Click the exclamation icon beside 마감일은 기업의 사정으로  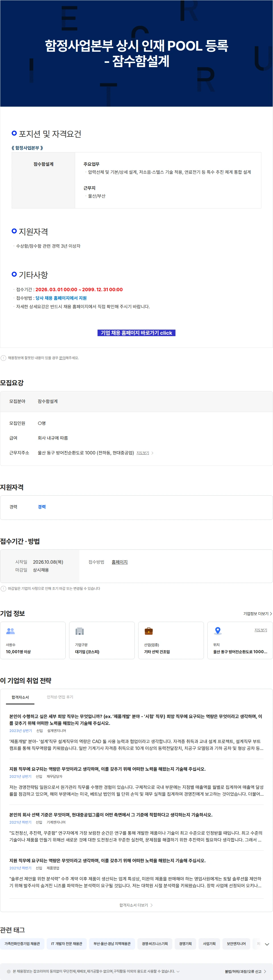3,588
